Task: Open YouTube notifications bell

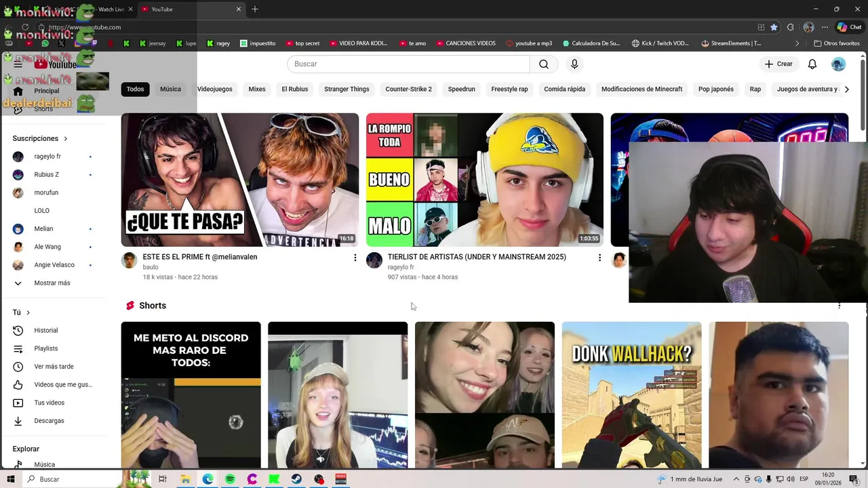Action: (x=812, y=64)
